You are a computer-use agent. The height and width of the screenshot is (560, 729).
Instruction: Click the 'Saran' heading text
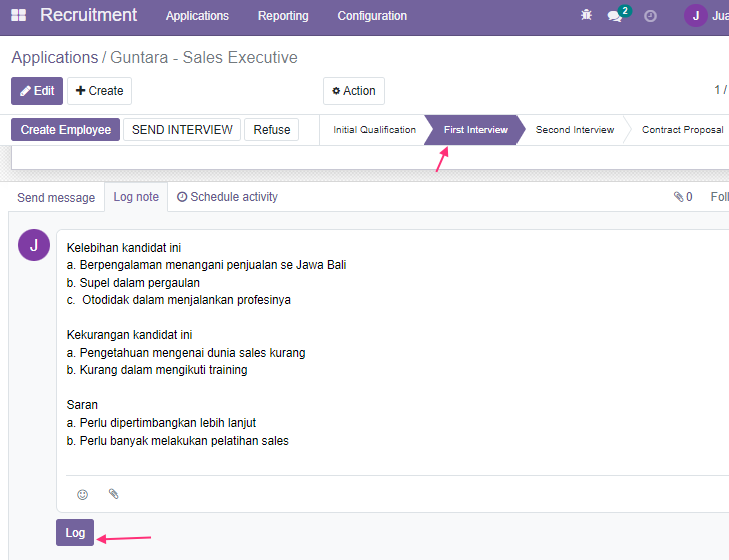(x=82, y=405)
